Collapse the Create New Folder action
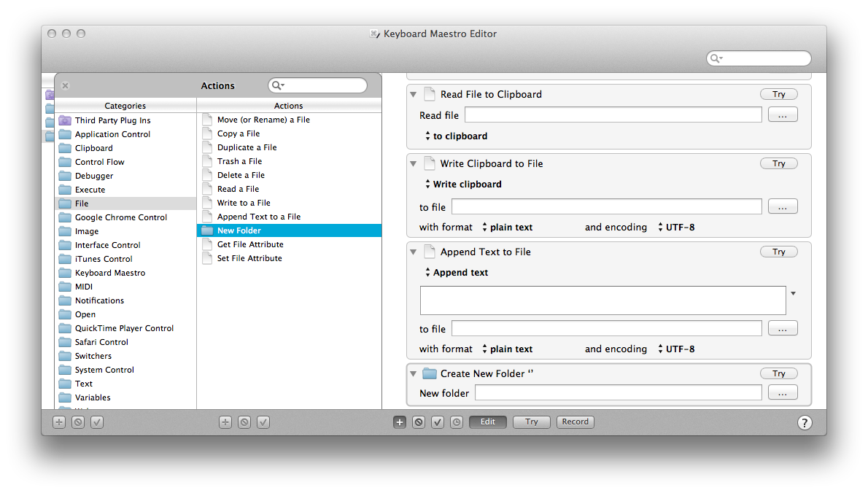The height and width of the screenshot is (493, 868). pos(413,373)
